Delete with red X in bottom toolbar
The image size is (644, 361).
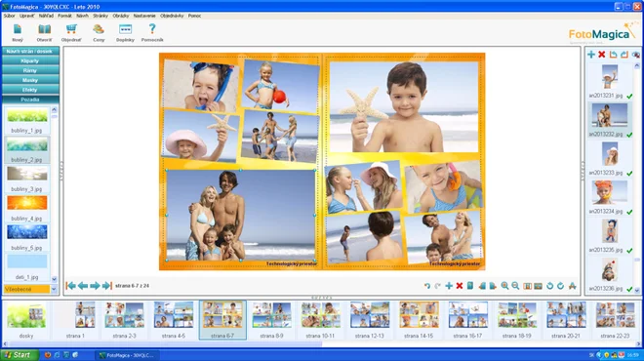460,286
